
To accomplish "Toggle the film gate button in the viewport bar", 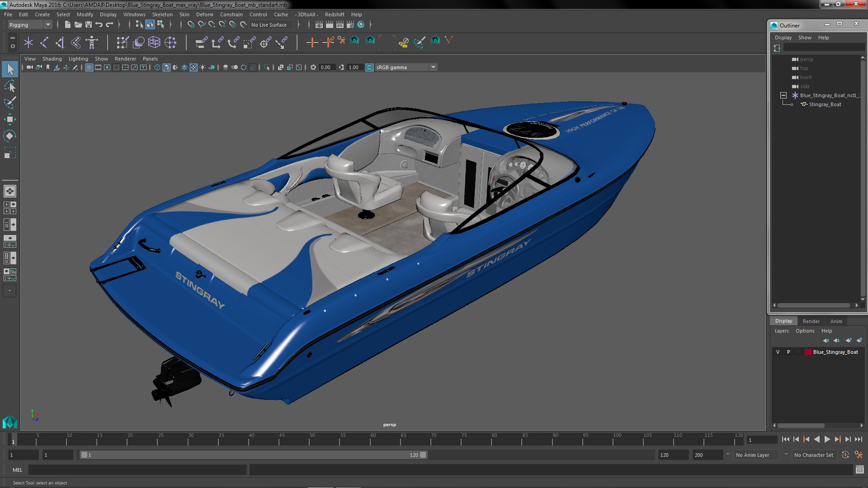I will 98,68.
